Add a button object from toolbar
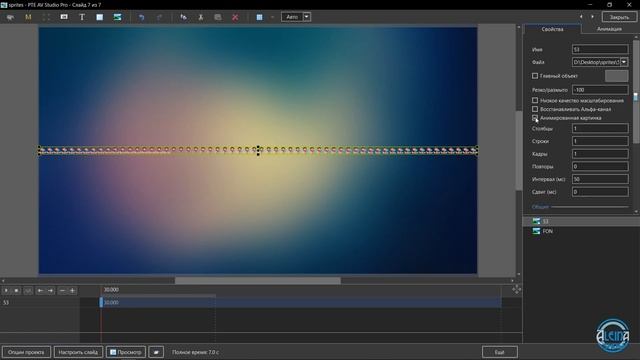The height and width of the screenshot is (360, 640). 64,17
